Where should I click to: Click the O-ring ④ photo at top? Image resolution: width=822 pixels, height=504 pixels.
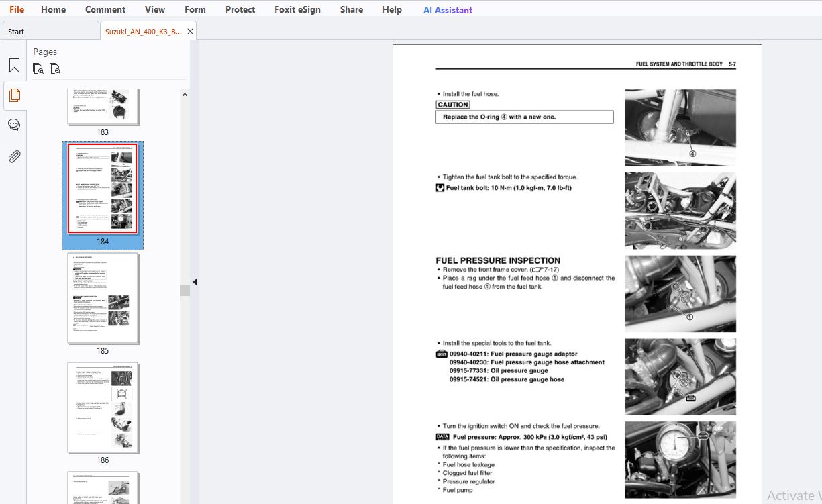pos(680,128)
